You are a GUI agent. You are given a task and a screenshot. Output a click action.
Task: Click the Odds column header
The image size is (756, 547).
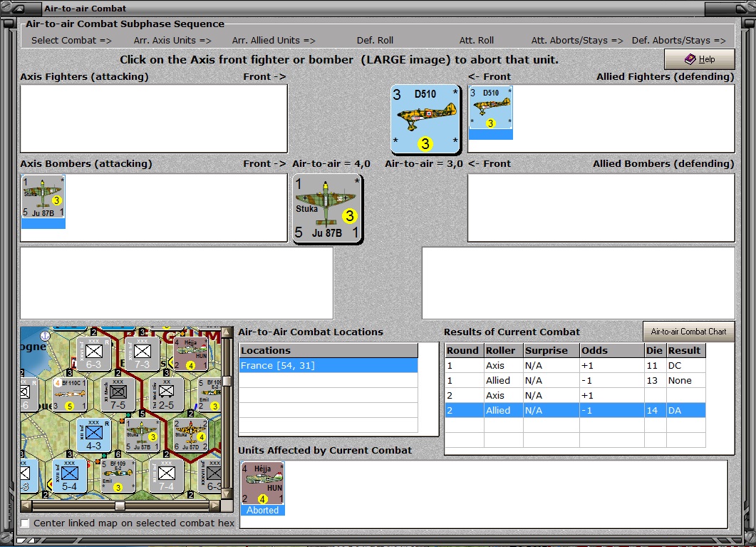(612, 350)
